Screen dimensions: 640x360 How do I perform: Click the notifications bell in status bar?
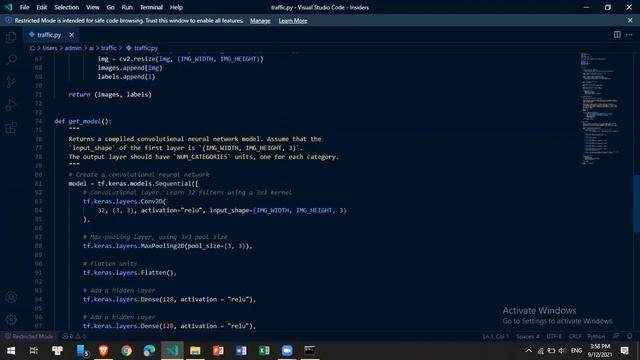point(629,336)
